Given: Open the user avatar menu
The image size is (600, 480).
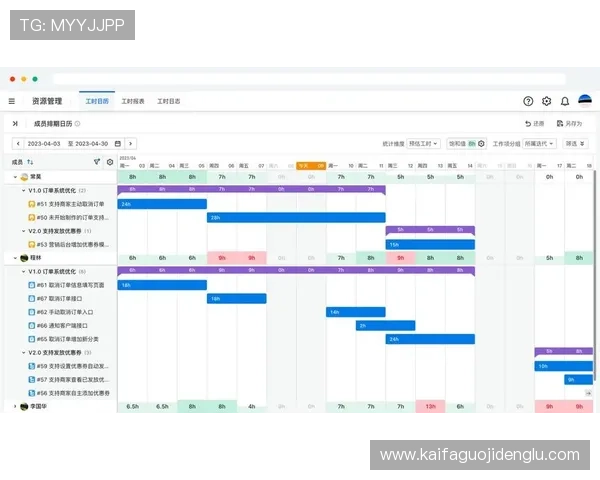Looking at the screenshot, I should pyautogui.click(x=585, y=101).
